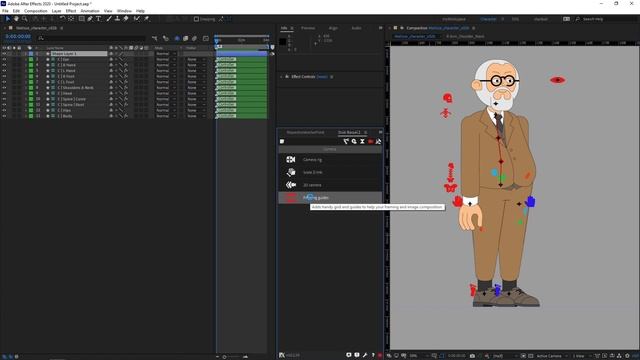Hide the C | Body layer
The height and width of the screenshot is (360, 640).
click(4, 116)
